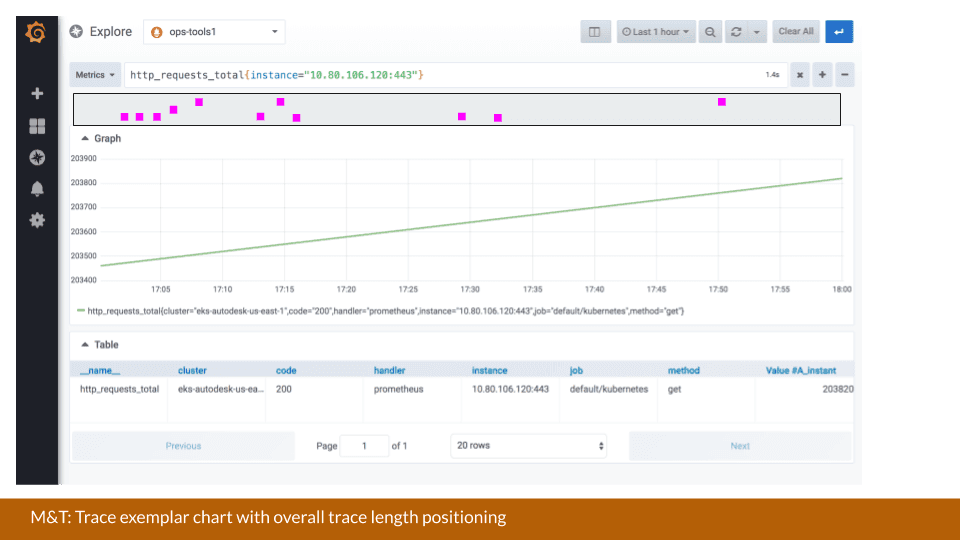Image resolution: width=960 pixels, height=540 pixels.
Task: Open the Configuration gear icon in sidebar
Action: [x=37, y=220]
